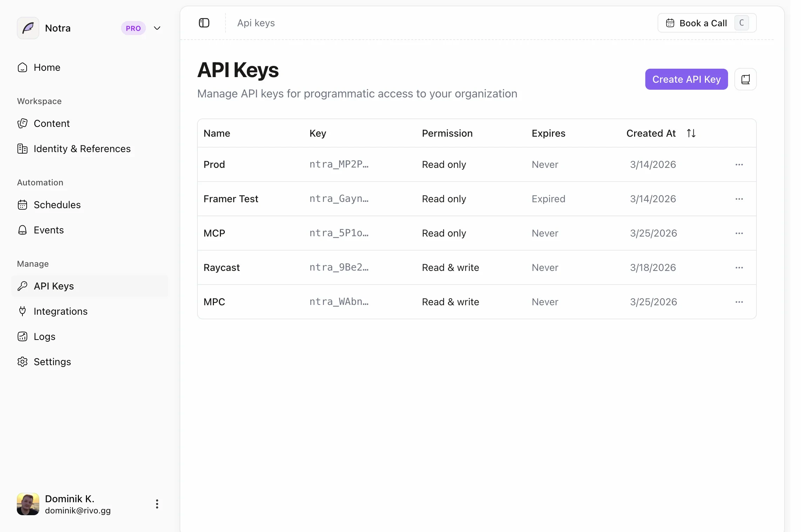The height and width of the screenshot is (532, 801).
Task: Open the options menu next to Dominik K.
Action: pos(157,504)
